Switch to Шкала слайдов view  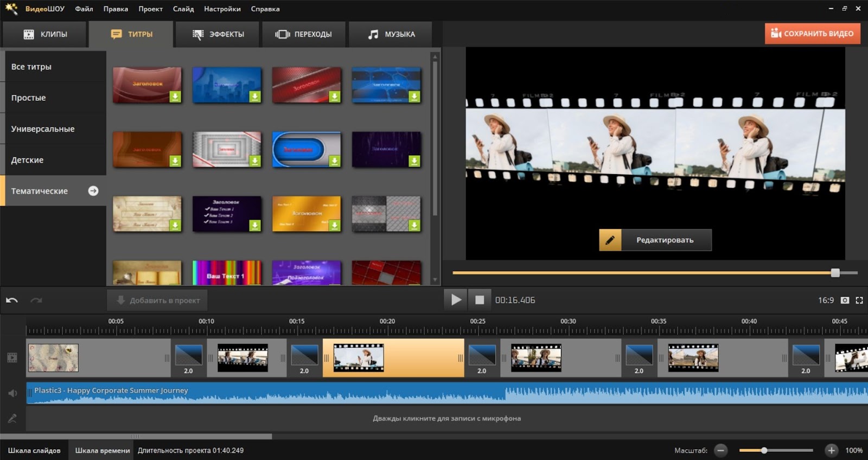tap(34, 450)
